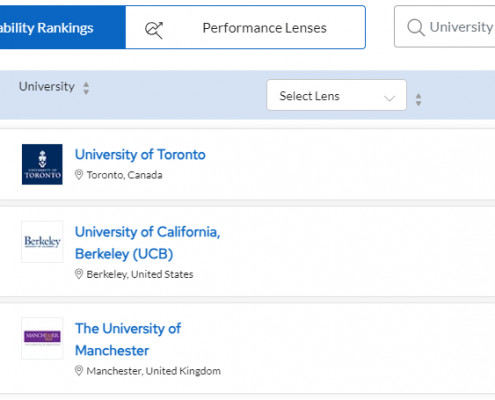The width and height of the screenshot is (495, 400).
Task: Sort by University column arrows
Action: 86,88
